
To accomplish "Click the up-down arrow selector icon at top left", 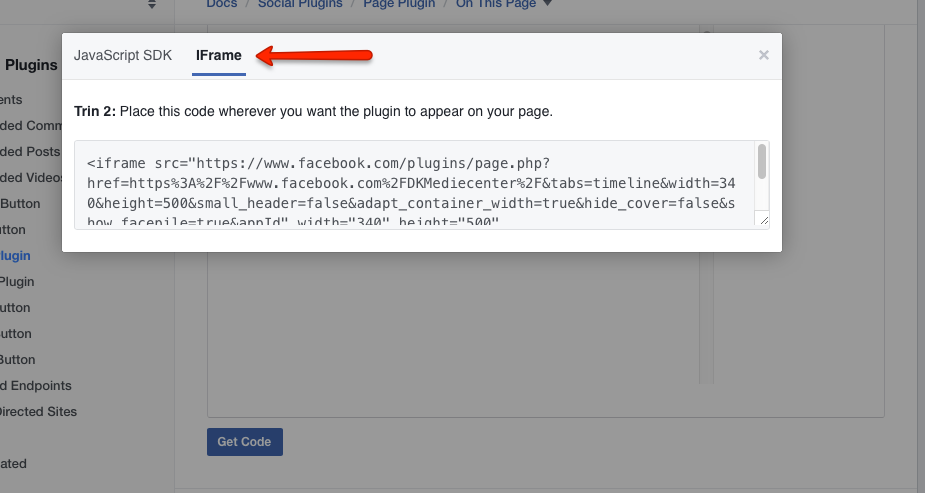I will (152, 5).
